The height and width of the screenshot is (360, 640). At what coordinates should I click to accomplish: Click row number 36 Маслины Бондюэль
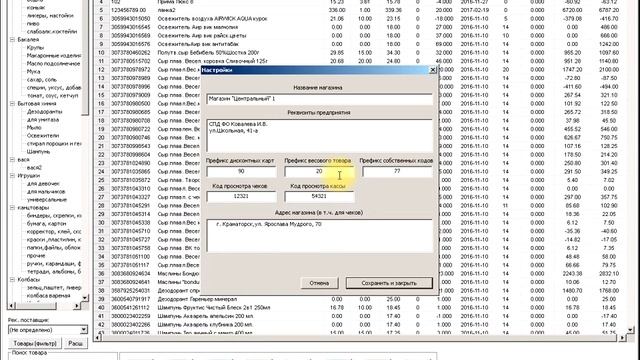click(x=101, y=273)
